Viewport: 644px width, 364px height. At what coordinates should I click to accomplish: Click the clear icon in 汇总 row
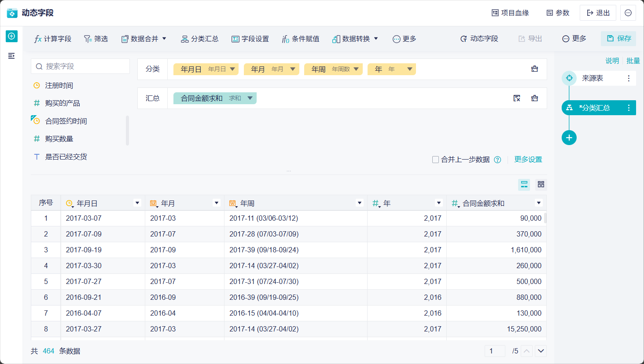517,98
